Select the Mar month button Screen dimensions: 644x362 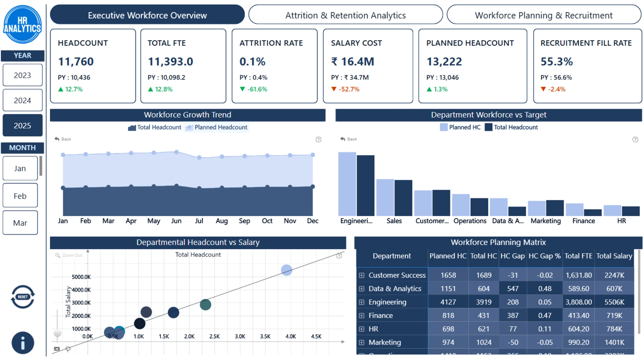(20, 223)
